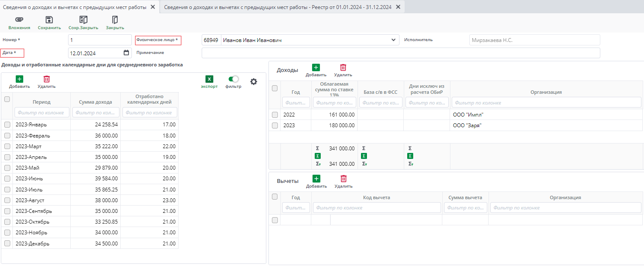Tick the select-all checkbox in Доходы table
Viewport: 644px width, 269px height.
[x=275, y=88]
